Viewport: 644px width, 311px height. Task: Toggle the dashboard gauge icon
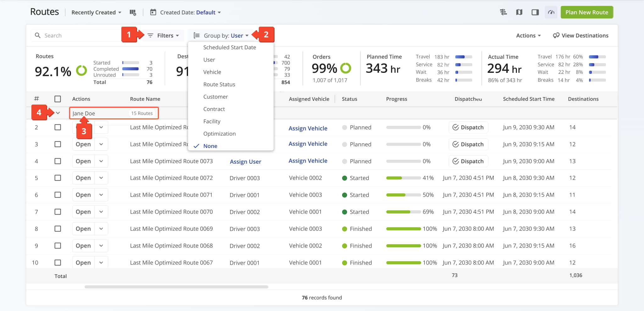click(551, 12)
